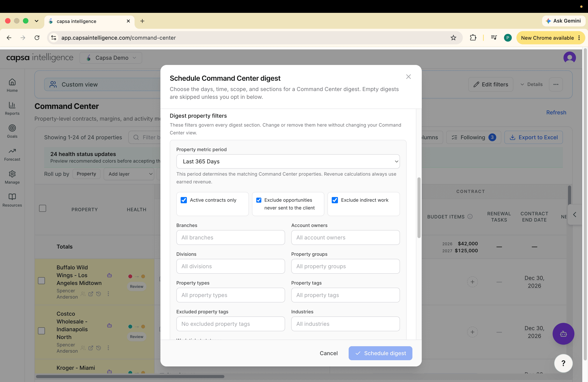The height and width of the screenshot is (382, 588).
Task: Open Home in the sidebar
Action: click(12, 85)
